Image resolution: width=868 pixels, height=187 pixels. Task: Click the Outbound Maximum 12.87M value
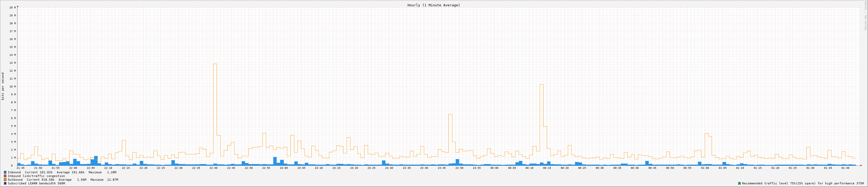point(112,180)
